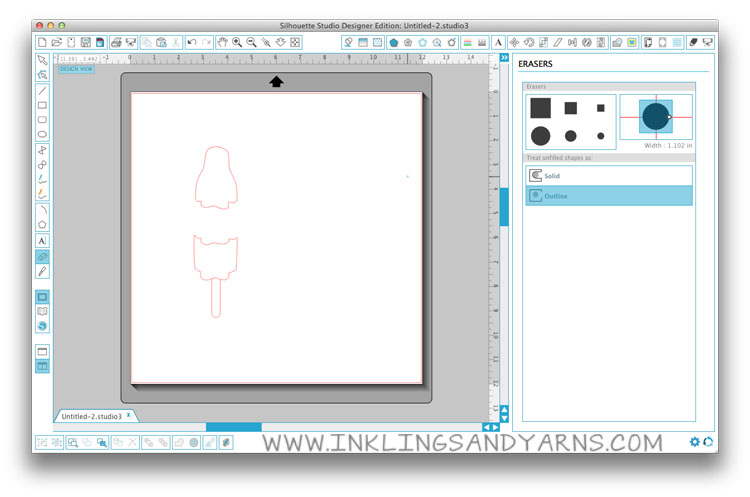Click the Undo arrow
Viewport: 750px width, 497px height.
coord(192,42)
